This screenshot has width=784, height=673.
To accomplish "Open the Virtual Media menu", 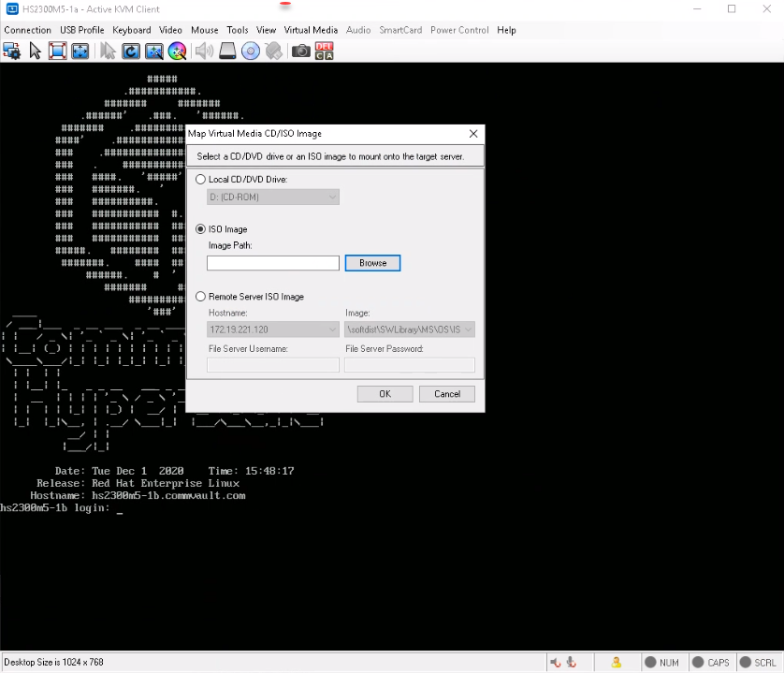I will click(x=311, y=29).
